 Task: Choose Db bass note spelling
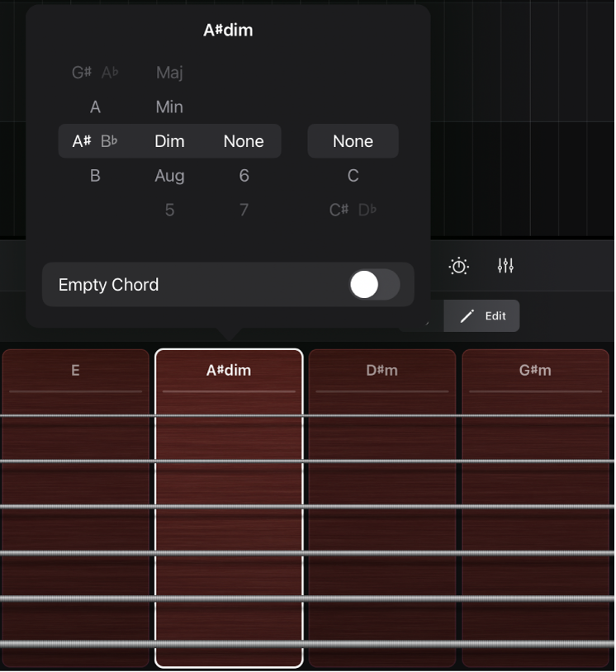367,210
